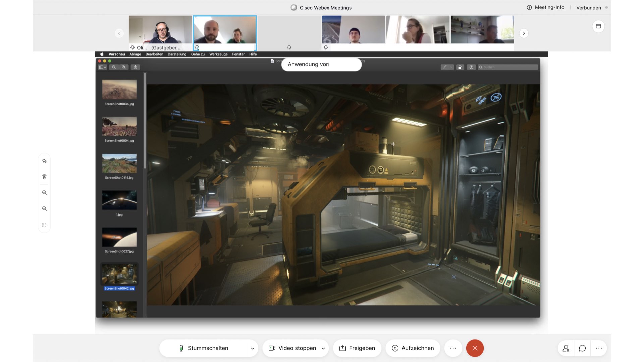Screen dimensions: 644x362
Task: Show previous participants with left arrow
Action: click(119, 33)
